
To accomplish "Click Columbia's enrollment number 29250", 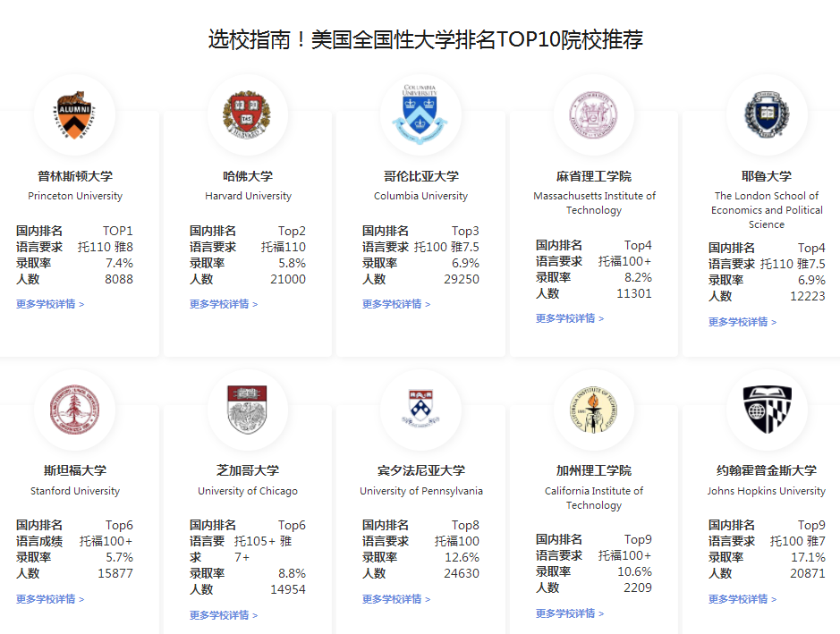I will [x=462, y=279].
